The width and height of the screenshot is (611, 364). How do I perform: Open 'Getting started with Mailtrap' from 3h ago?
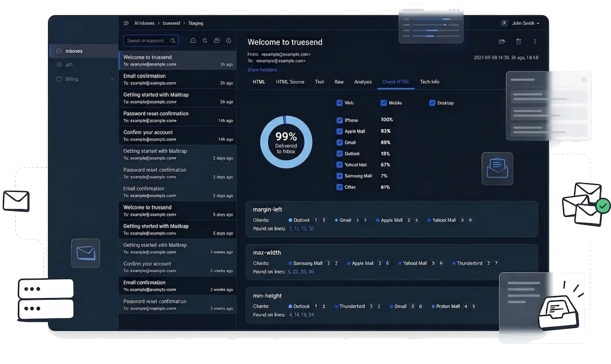(x=178, y=98)
